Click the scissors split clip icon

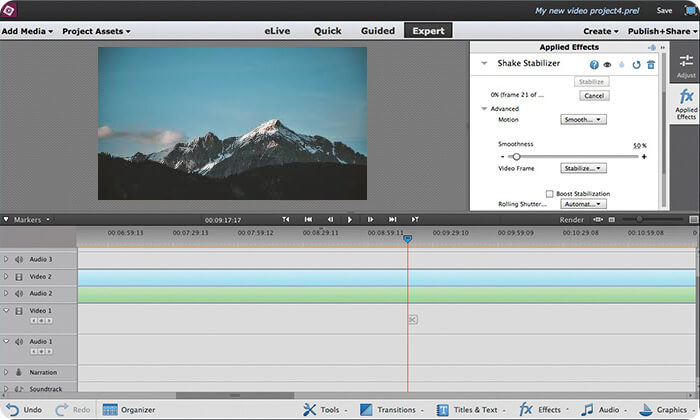tap(412, 320)
